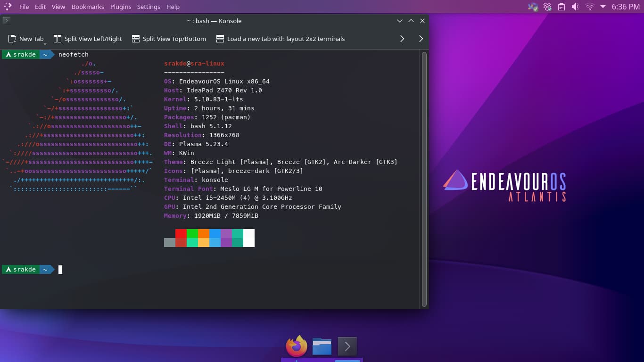
Task: Click the 'Kernel: 5.10.83-1-lts' line
Action: pyautogui.click(x=204, y=99)
